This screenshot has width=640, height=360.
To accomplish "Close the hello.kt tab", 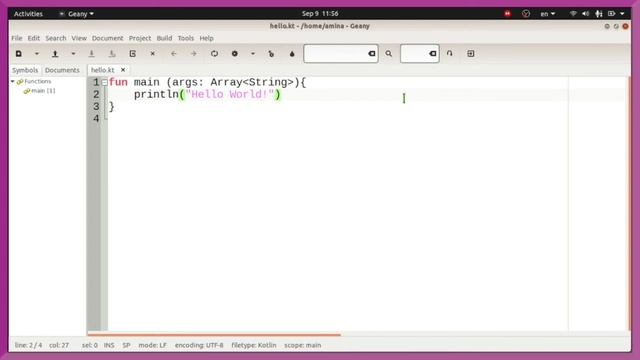I will pyautogui.click(x=123, y=70).
